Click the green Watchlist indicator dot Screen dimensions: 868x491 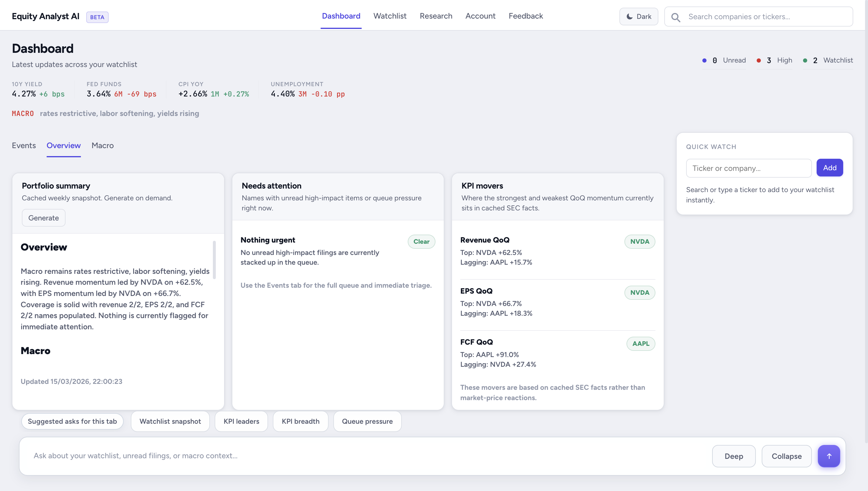(x=805, y=60)
